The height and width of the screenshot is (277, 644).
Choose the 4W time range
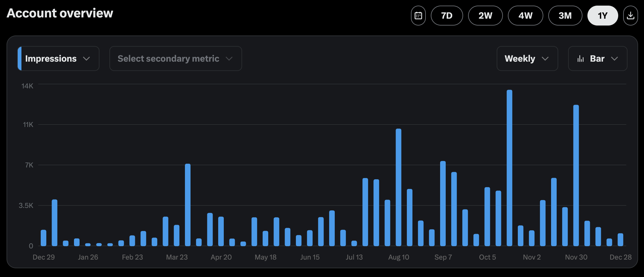525,16
